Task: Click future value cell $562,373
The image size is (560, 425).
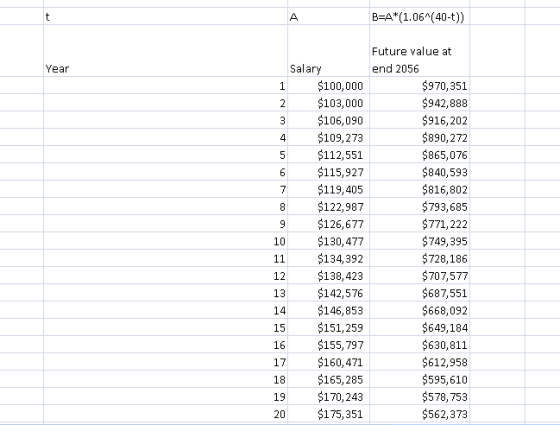Action: pos(419,414)
